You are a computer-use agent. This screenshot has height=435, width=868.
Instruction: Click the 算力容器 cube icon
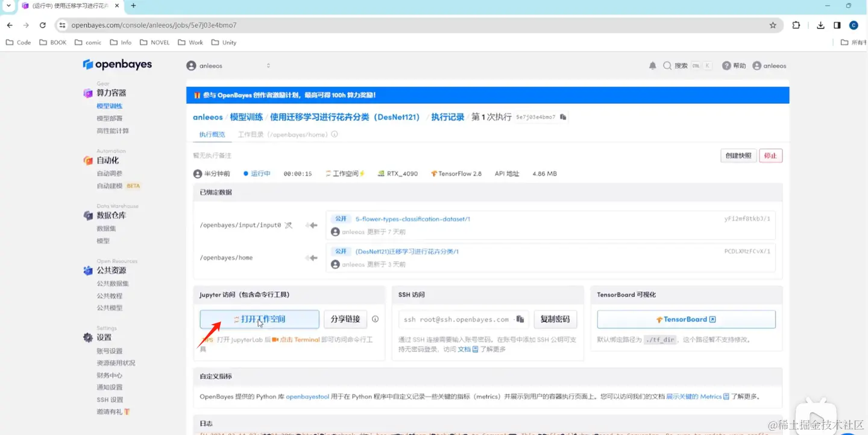point(88,93)
